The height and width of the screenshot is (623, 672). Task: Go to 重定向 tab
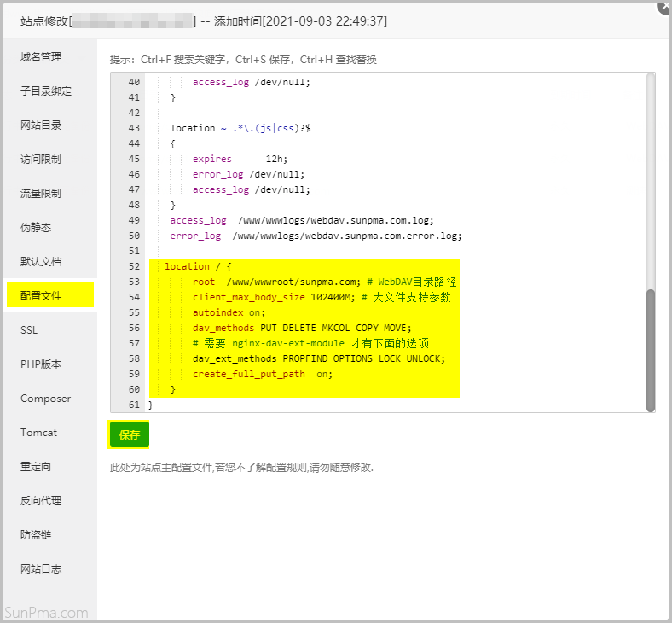click(36, 467)
